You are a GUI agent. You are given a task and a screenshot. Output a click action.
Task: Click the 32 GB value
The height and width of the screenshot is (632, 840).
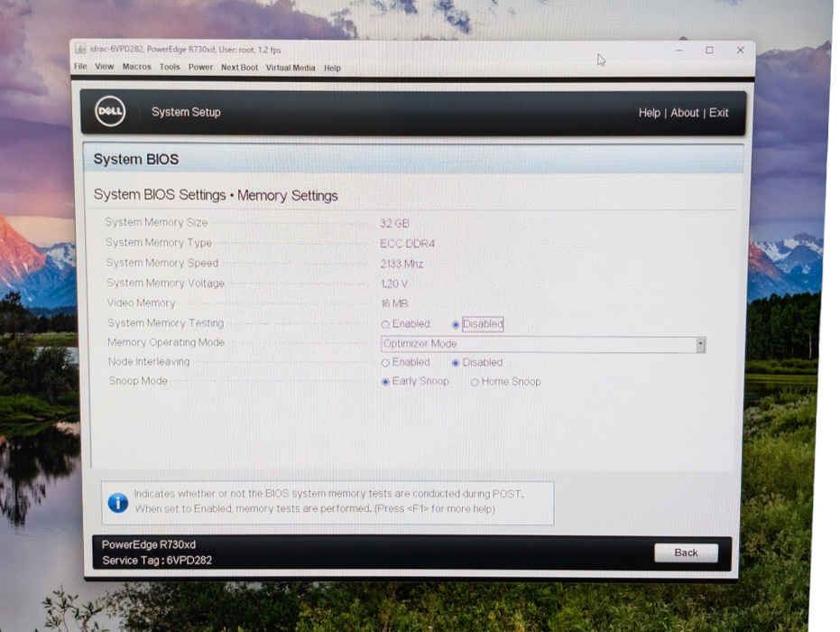coord(395,224)
